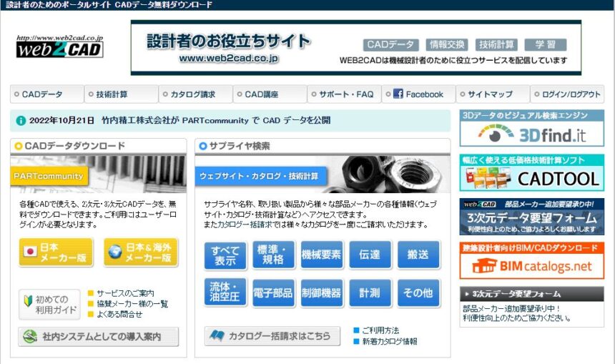Click the 学習 banner tag

click(546, 45)
